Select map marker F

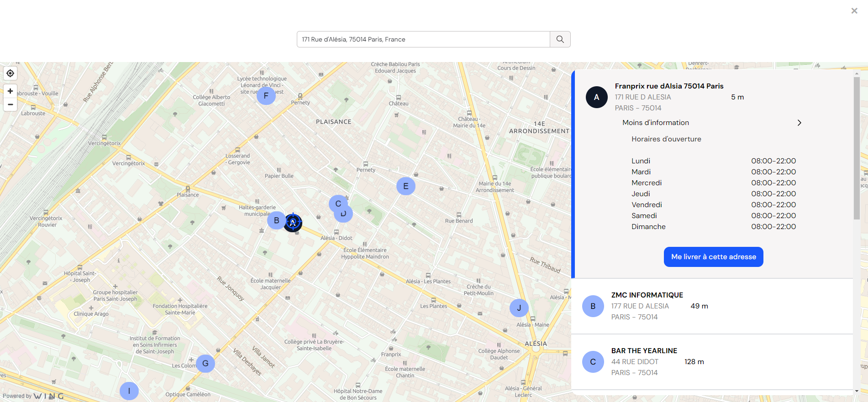click(266, 96)
